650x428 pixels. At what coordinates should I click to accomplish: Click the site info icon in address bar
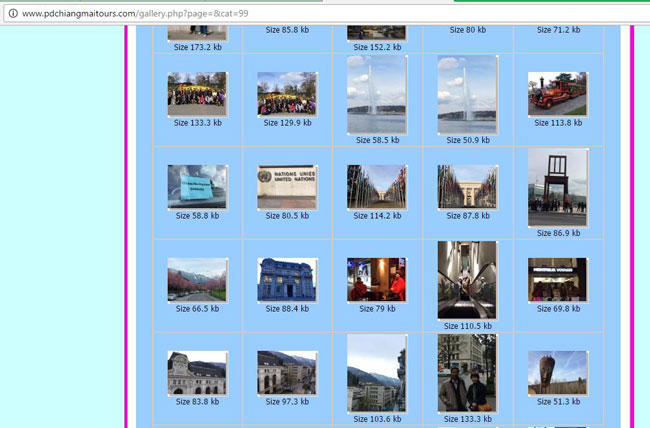tap(11, 14)
